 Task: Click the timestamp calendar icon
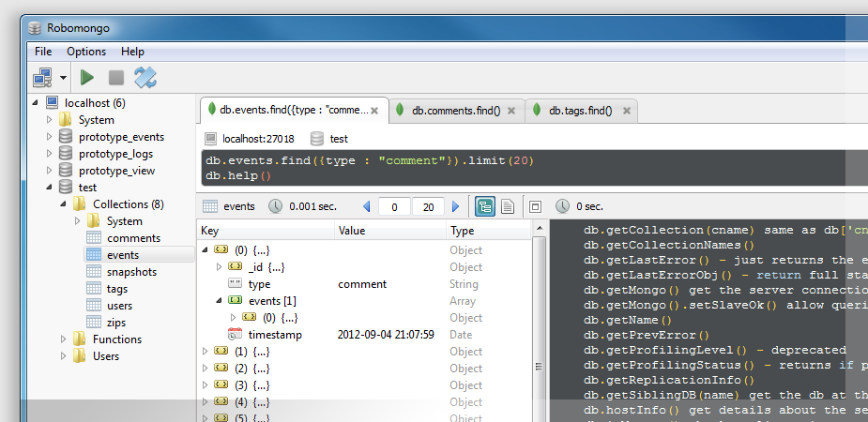(x=236, y=335)
